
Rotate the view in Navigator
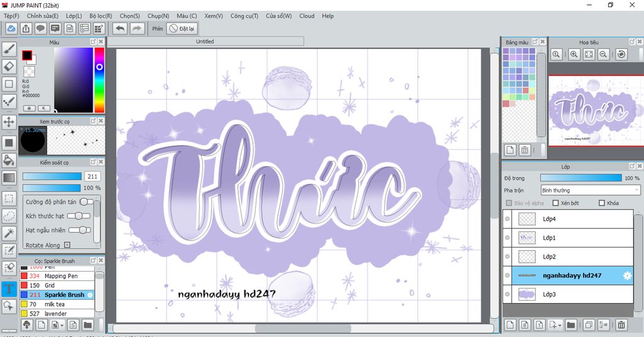[621, 54]
